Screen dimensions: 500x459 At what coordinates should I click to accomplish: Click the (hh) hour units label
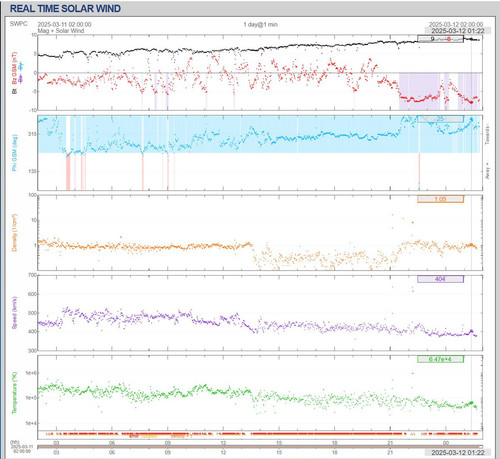click(15, 442)
